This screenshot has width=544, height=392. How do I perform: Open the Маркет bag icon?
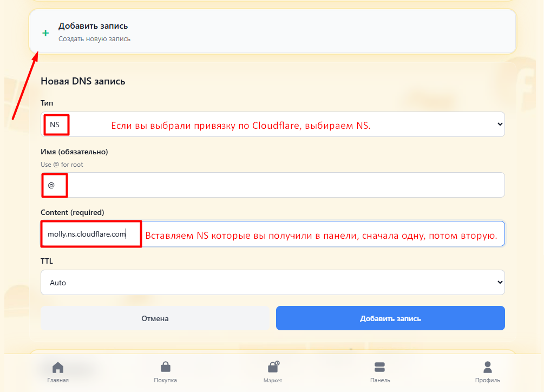(x=273, y=368)
